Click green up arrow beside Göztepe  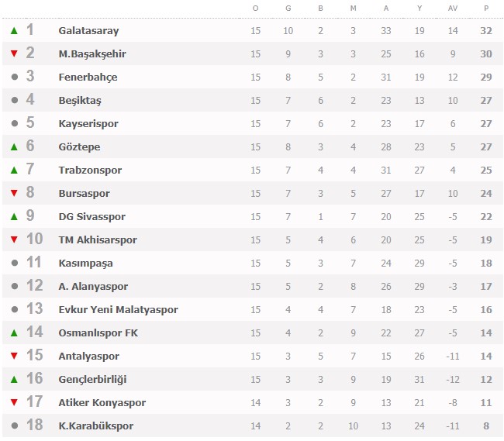14,147
